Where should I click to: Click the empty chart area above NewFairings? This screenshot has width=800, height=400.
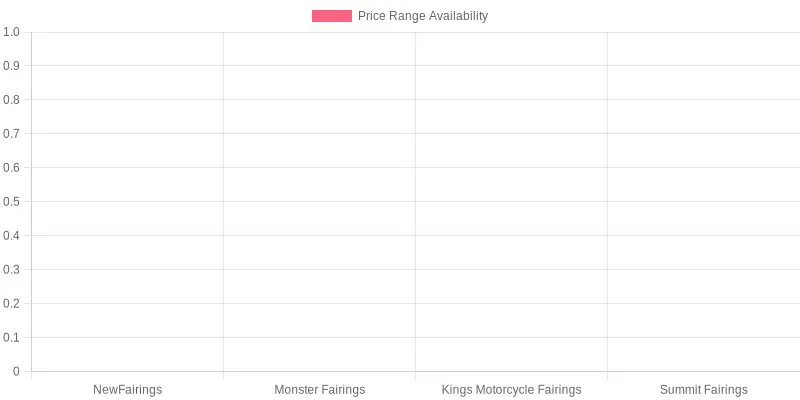128,202
